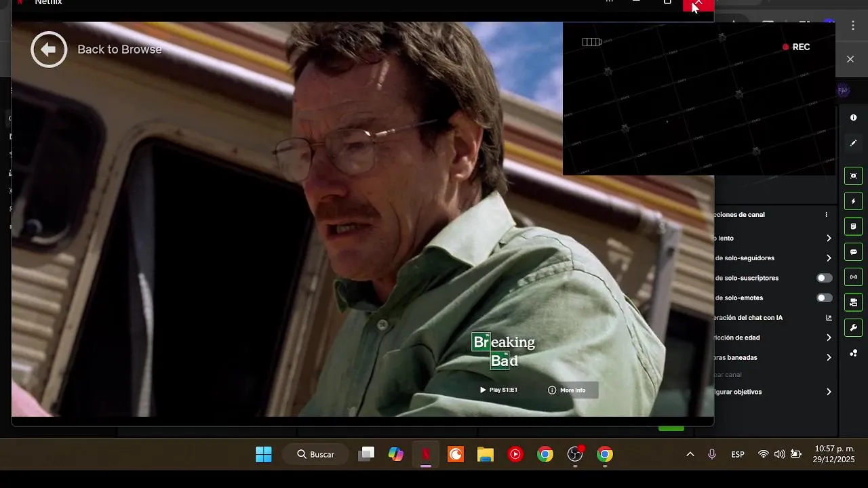868x488 pixels.
Task: Open the lightning bolt quick actions icon
Action: (853, 201)
